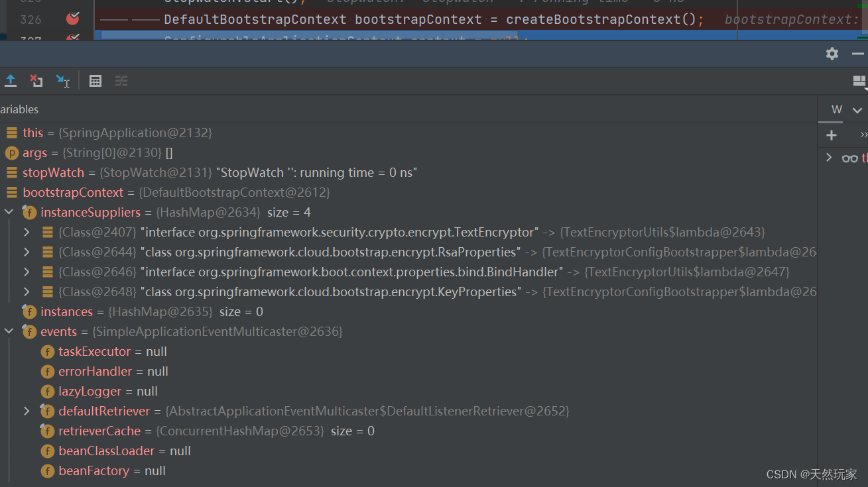Expand the KeyProperties map entry
This screenshot has width=868, height=487.
click(27, 292)
